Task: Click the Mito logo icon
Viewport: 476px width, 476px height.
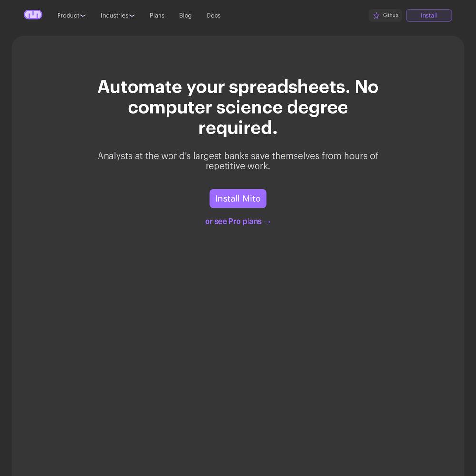Action: point(33,15)
